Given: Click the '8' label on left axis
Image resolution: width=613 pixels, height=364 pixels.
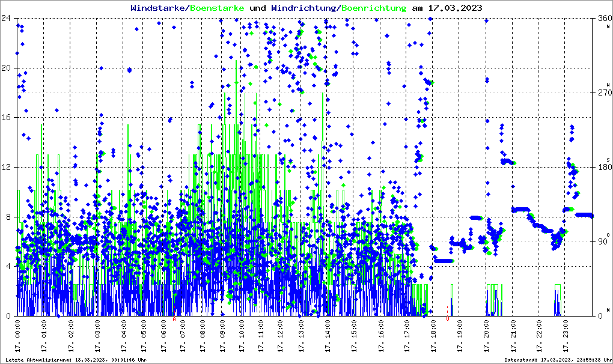Looking at the screenshot, I should [8, 217].
